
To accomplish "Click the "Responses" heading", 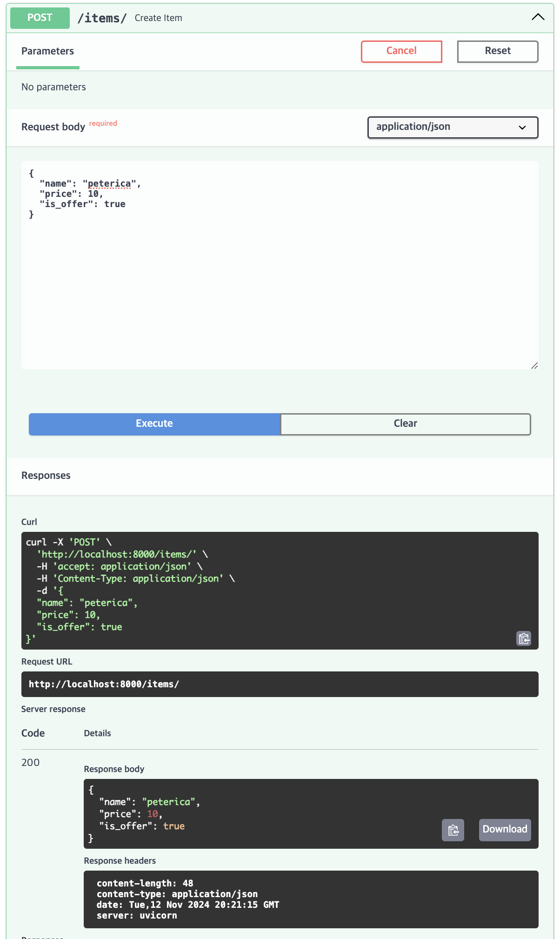I will [x=46, y=476].
